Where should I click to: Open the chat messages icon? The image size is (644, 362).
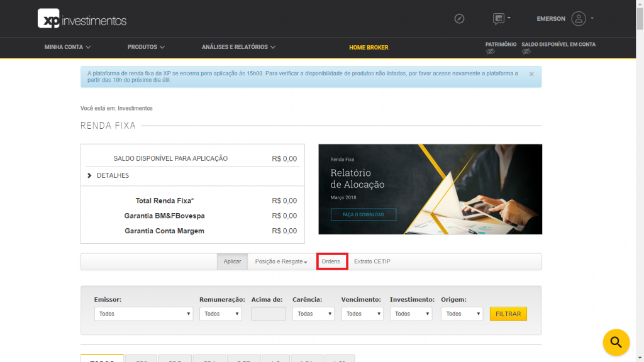click(498, 18)
